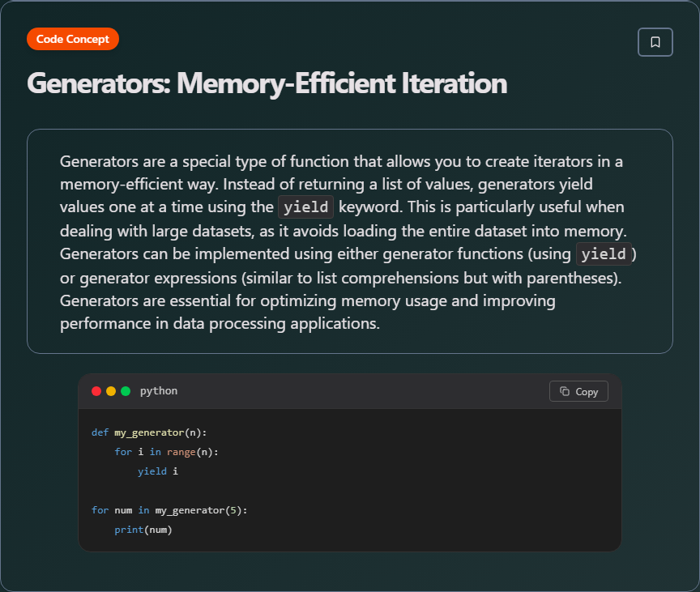Click the yellow window dot

click(111, 391)
